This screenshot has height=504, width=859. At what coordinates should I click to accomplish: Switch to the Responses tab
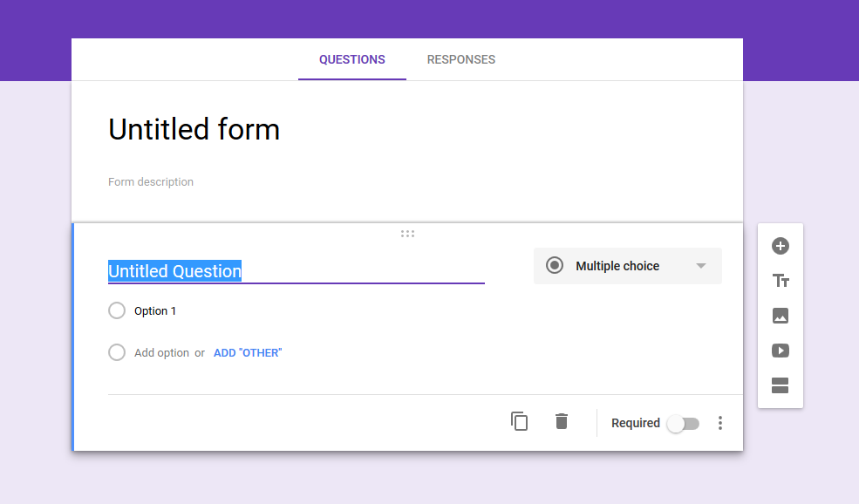click(460, 60)
